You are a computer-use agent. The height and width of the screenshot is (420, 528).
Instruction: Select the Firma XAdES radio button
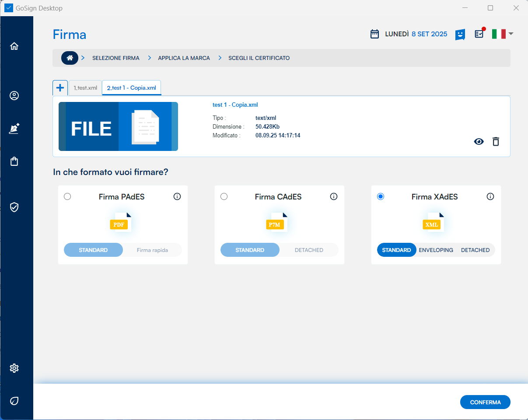click(381, 197)
